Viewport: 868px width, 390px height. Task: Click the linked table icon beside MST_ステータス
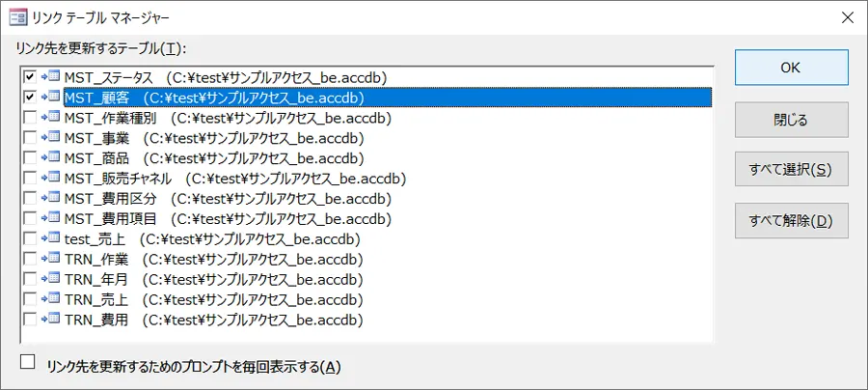[x=50, y=76]
